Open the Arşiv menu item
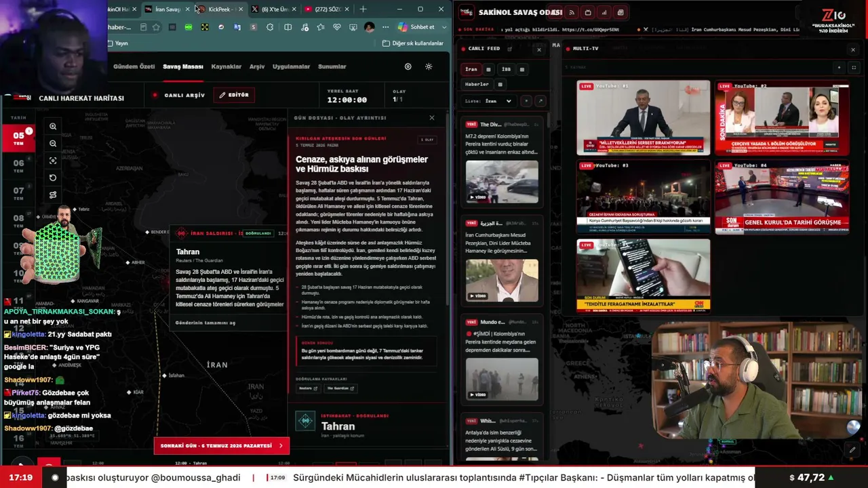868x488 pixels. pyautogui.click(x=257, y=66)
